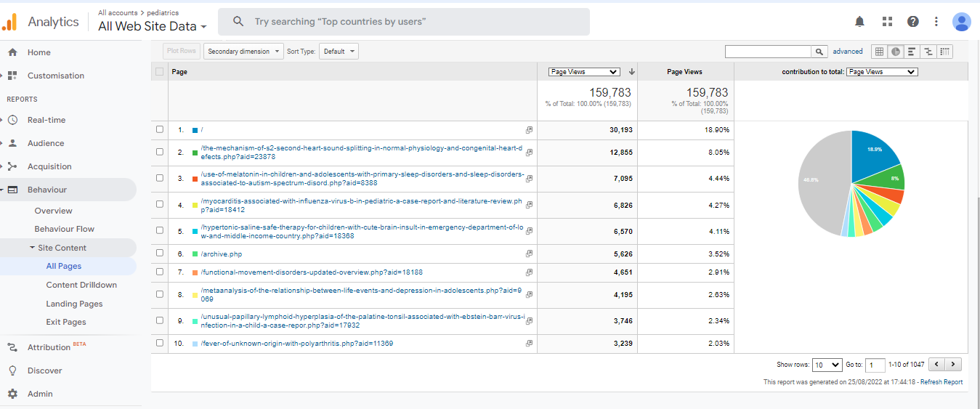
Task: Select Behaviour Flow in the sidebar
Action: (x=65, y=229)
